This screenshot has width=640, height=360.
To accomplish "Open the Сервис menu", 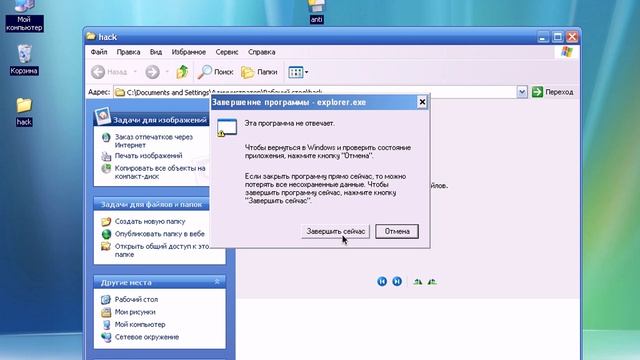I will (227, 52).
